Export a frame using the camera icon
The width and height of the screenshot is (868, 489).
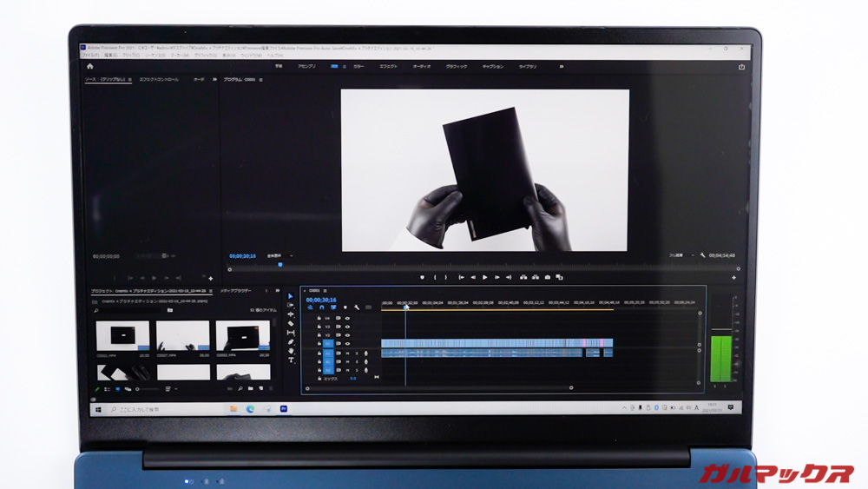click(x=548, y=278)
